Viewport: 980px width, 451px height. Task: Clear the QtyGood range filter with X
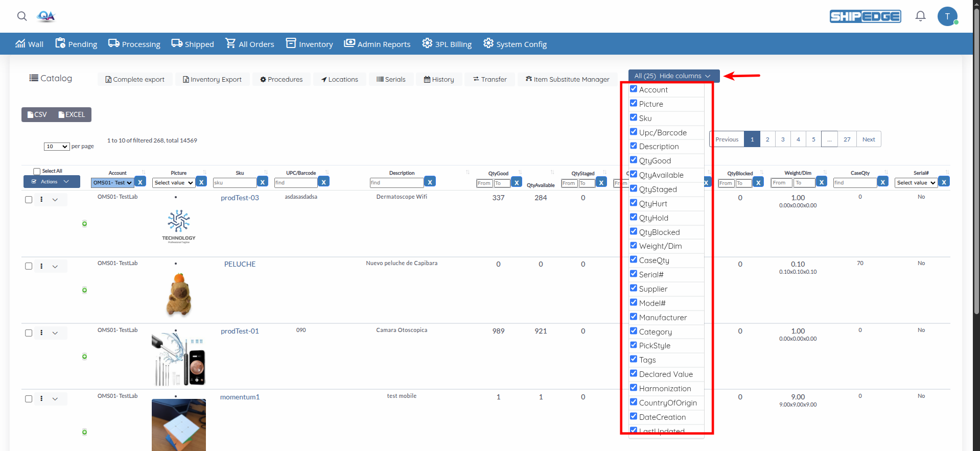click(x=517, y=182)
